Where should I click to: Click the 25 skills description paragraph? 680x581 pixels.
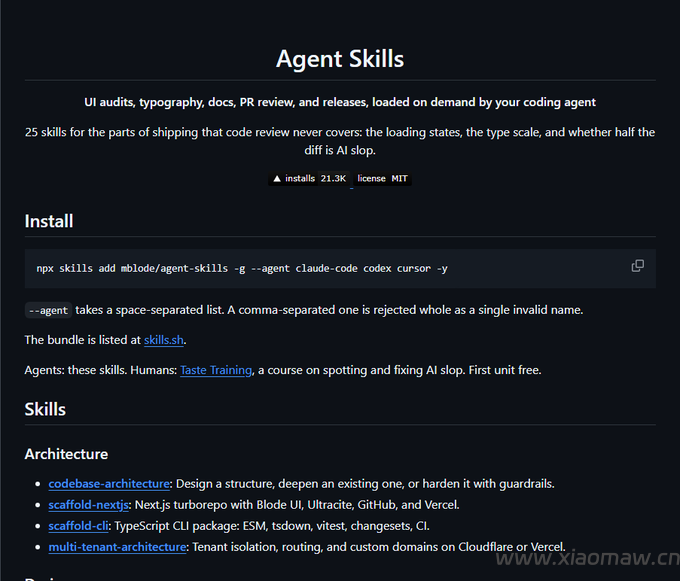340,141
